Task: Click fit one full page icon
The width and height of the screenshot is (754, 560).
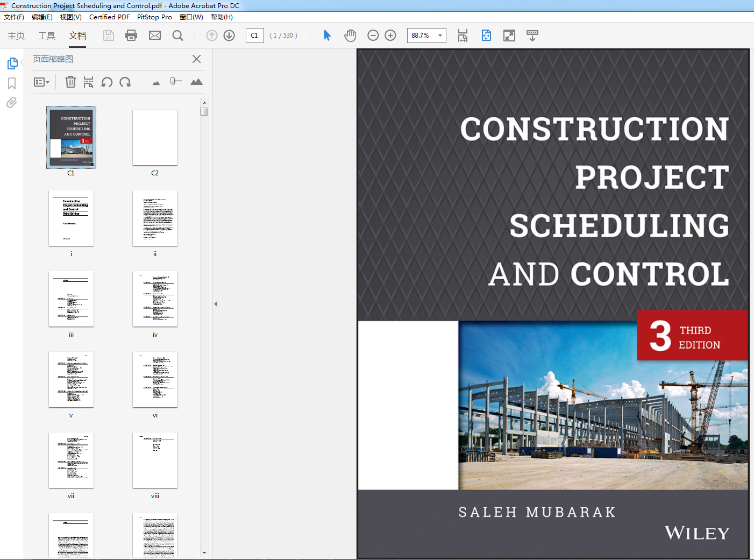Action: 486,36
